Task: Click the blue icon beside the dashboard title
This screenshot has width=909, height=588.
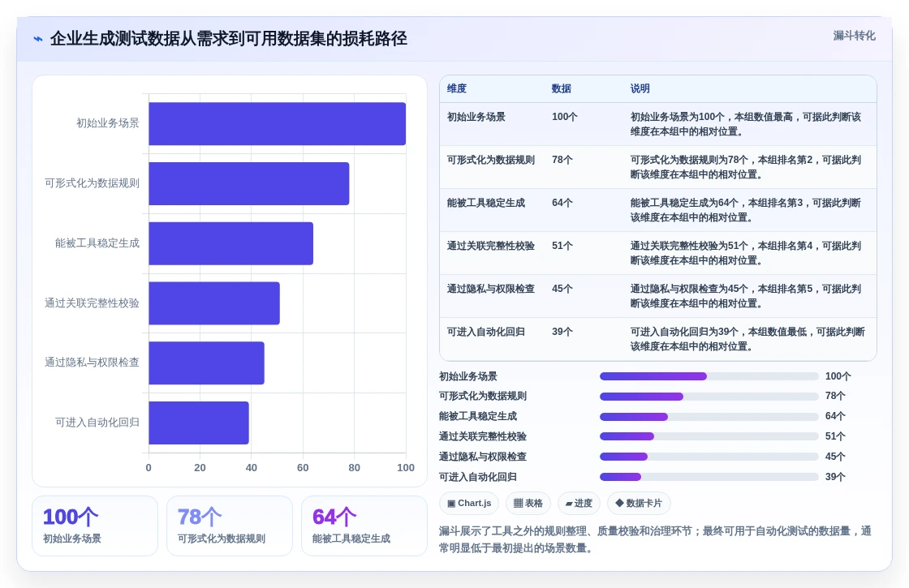Action: pyautogui.click(x=38, y=39)
